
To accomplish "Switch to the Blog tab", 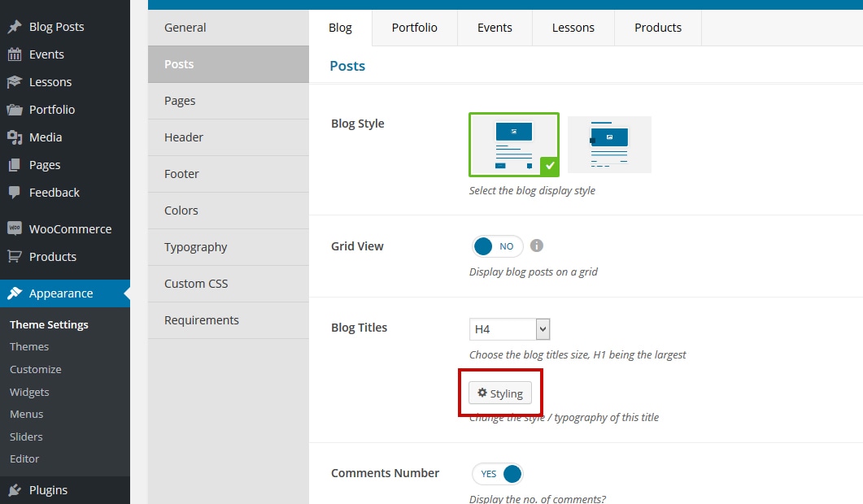I will [340, 28].
